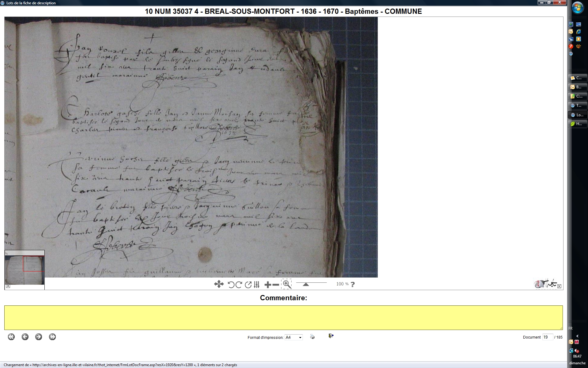The image size is (588, 368).
Task: Click the zoom level slider handle
Action: click(306, 285)
